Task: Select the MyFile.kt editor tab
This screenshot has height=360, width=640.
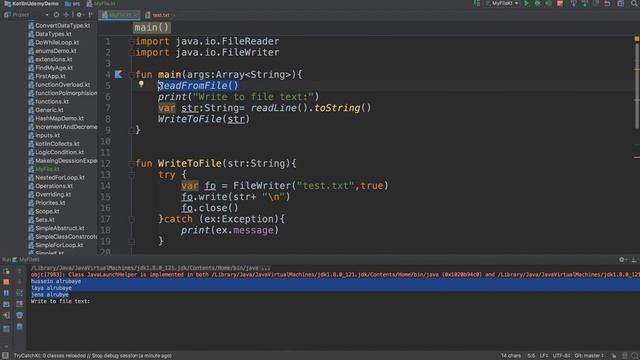Action: [119, 15]
